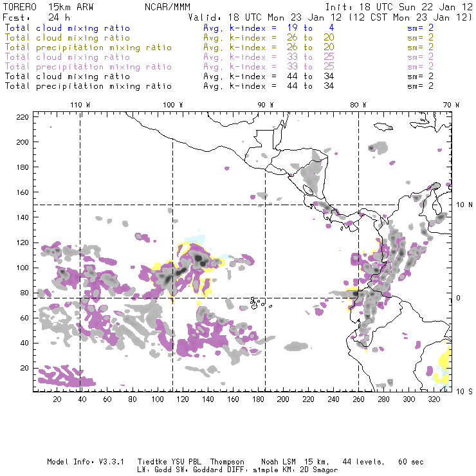
Task: Click the 'Init: 18 UTC Sun 22 Jan 12' text
Action: pos(399,7)
